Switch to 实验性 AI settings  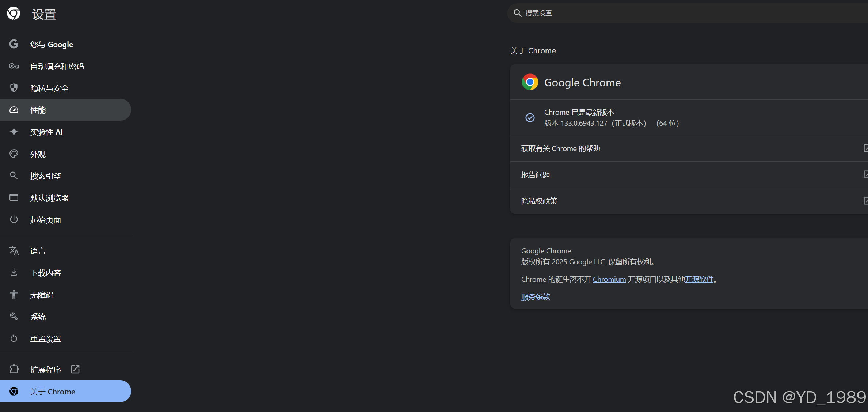click(65, 132)
